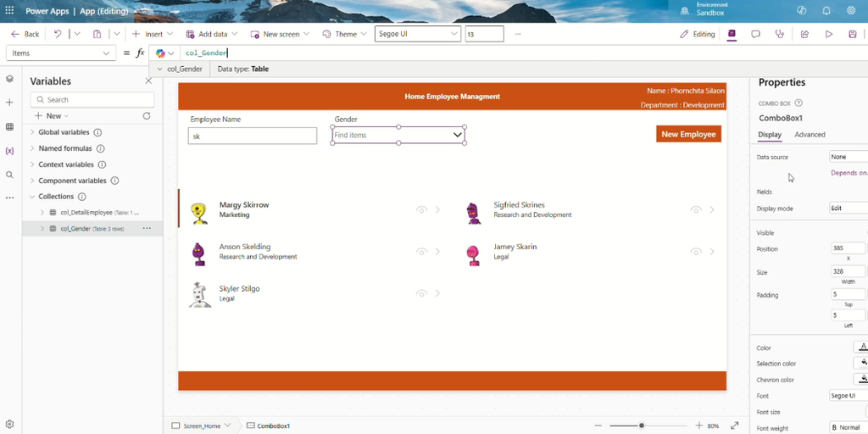This screenshot has width=868, height=434.
Task: Refresh the Variables list
Action: 146,115
